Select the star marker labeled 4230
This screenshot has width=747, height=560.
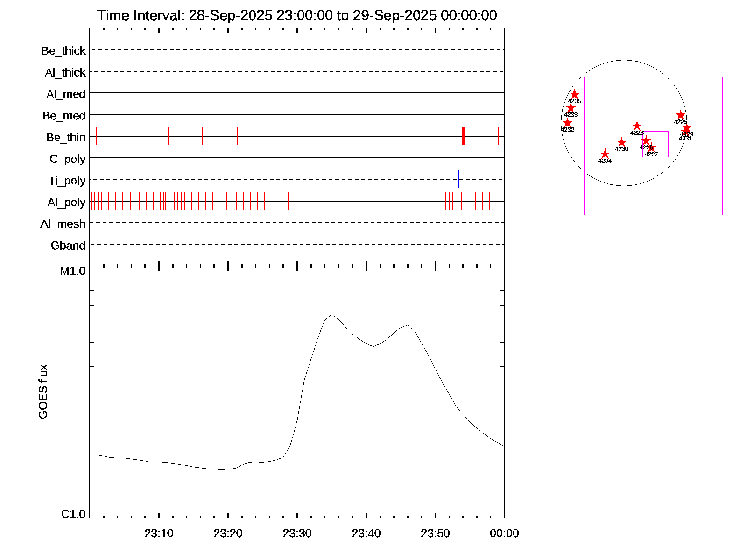click(x=621, y=143)
